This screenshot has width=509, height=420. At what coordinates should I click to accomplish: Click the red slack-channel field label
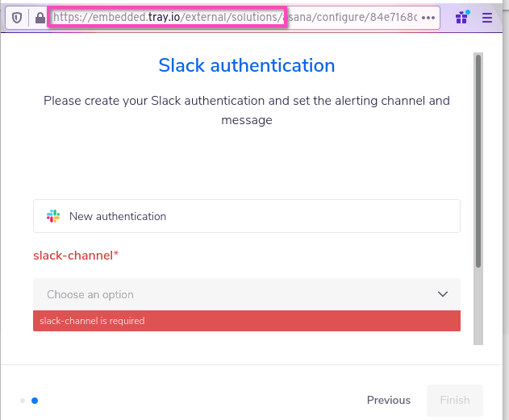click(x=76, y=256)
